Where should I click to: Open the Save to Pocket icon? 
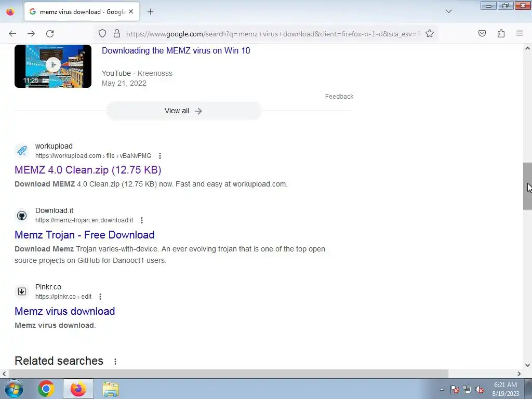pos(482,34)
